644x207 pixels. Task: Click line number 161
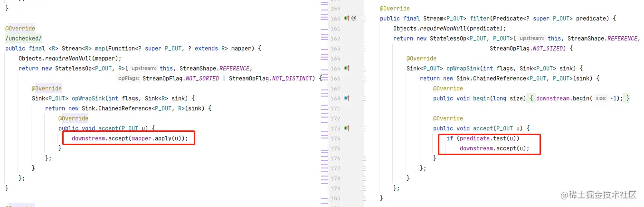[x=335, y=29]
